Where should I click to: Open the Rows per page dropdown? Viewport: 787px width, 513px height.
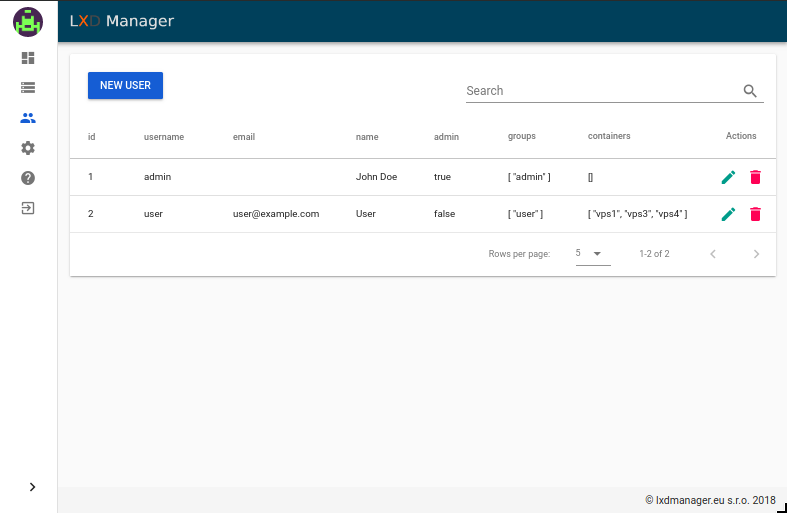pyautogui.click(x=593, y=253)
